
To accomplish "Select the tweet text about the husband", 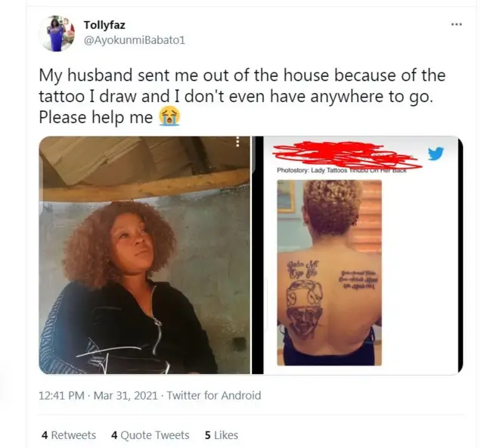I will click(x=242, y=96).
